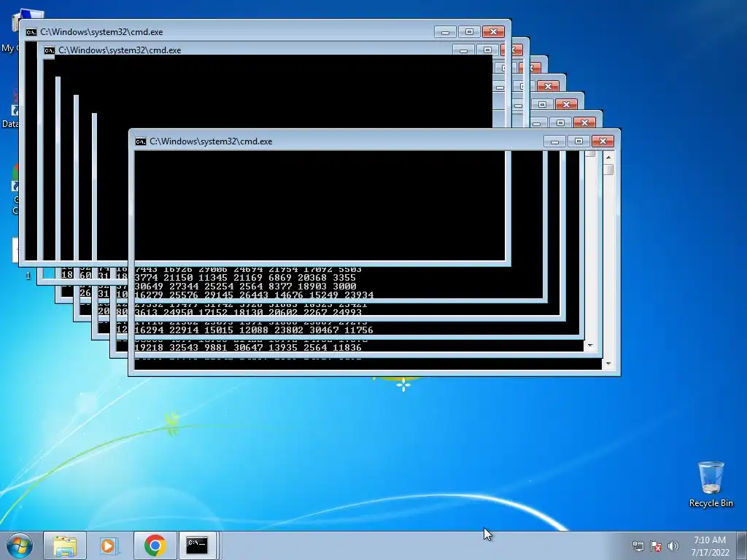Open the Recycle Bin desktop icon
Image resolution: width=747 pixels, height=560 pixels.
click(711, 484)
